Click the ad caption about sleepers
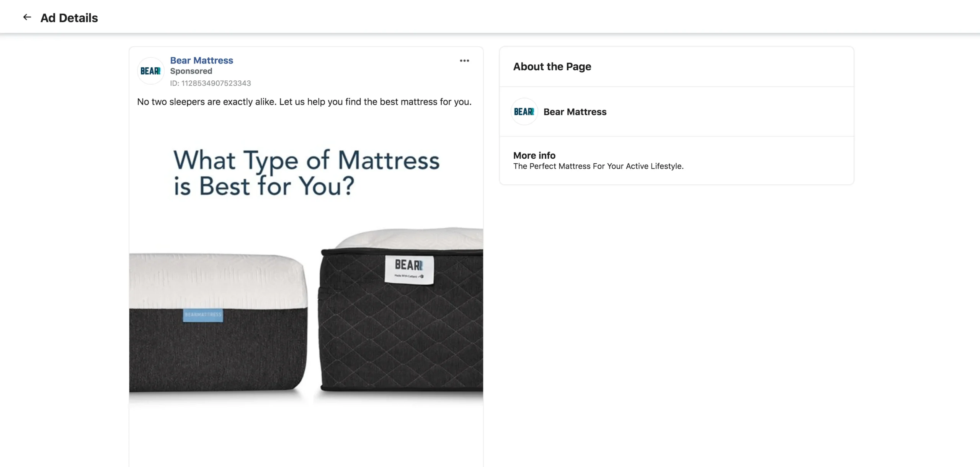Image resolution: width=980 pixels, height=467 pixels. coord(304,102)
